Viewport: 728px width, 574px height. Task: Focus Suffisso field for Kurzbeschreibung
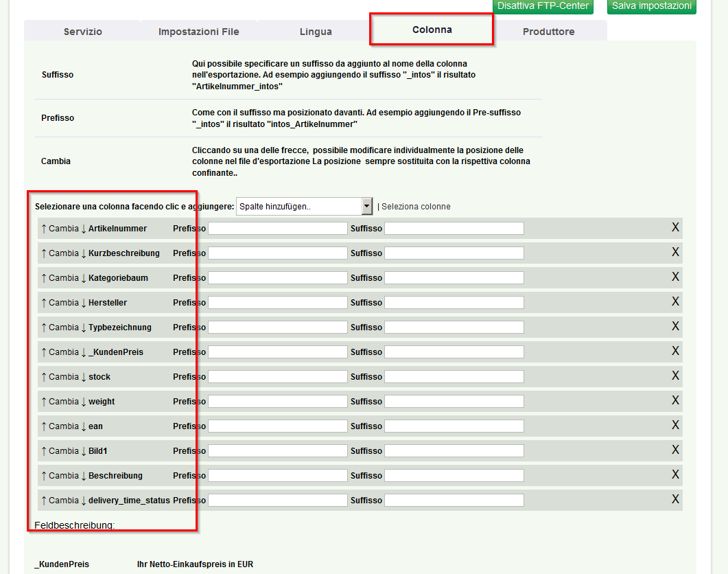tap(454, 253)
